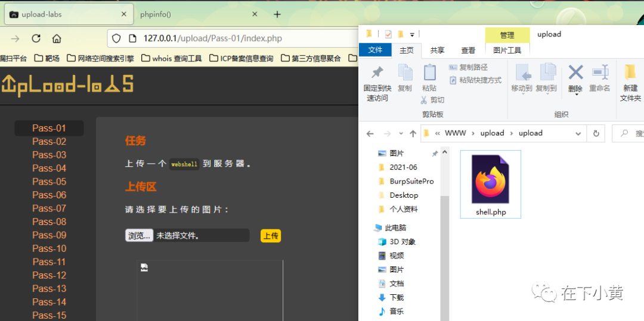Switch to the 主页 ribbon tab
Image resolution: width=644 pixels, height=321 pixels.
407,50
